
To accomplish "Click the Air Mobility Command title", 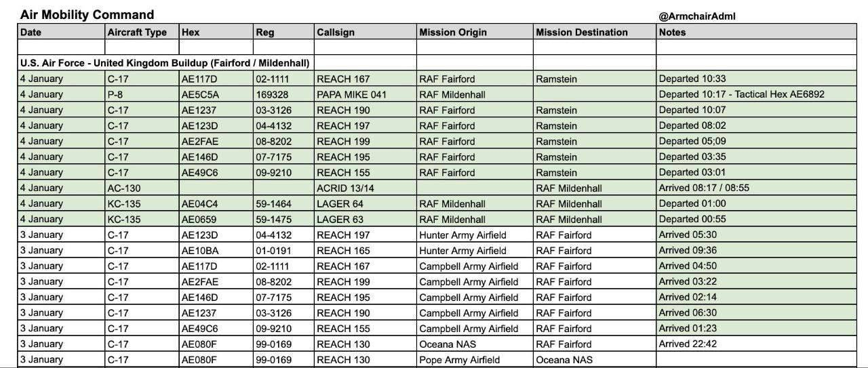I will pos(87,15).
